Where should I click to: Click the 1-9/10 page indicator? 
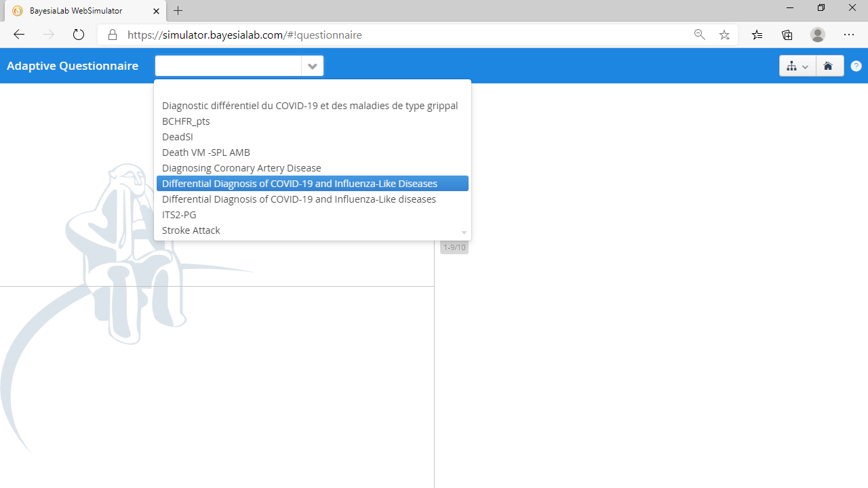pyautogui.click(x=454, y=247)
